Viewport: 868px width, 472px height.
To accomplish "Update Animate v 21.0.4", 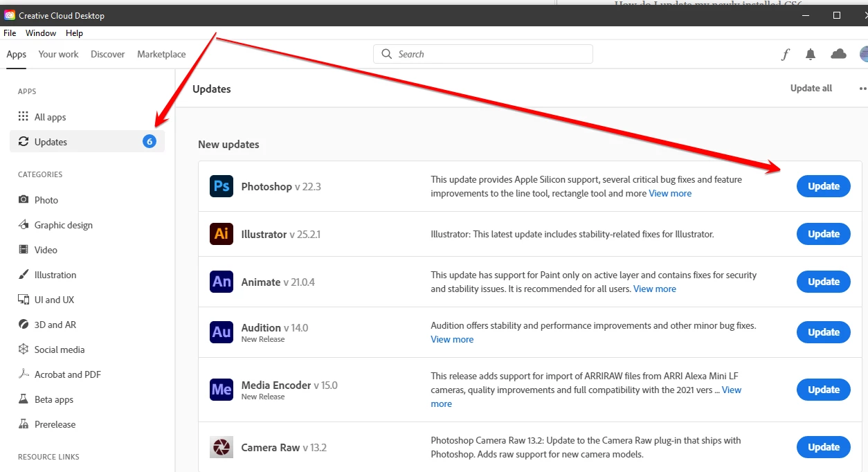I will point(824,282).
